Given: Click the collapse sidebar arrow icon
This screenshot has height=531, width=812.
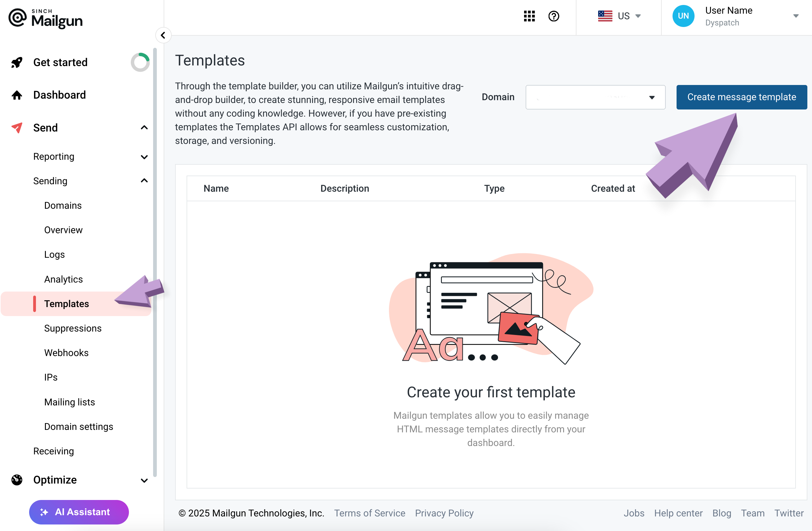Looking at the screenshot, I should point(163,36).
